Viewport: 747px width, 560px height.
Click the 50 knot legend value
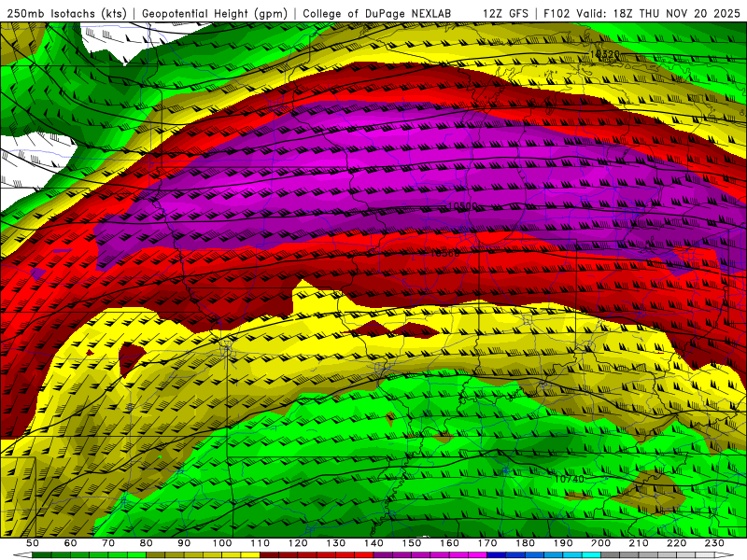click(33, 543)
